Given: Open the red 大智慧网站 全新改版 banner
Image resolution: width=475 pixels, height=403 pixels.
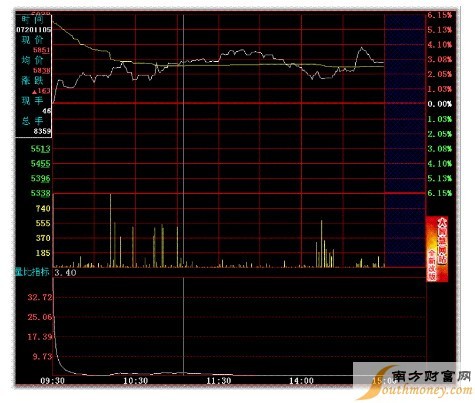Looking at the screenshot, I should pos(437,249).
